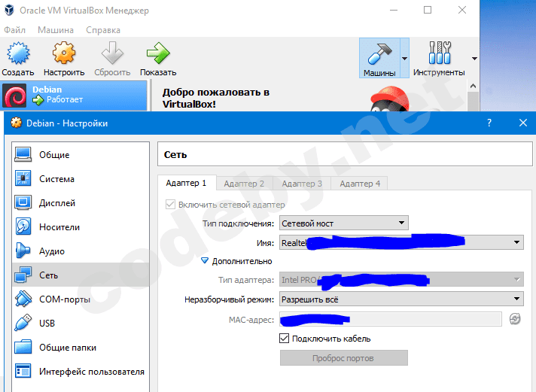The height and width of the screenshot is (392, 536).
Task: Toggle Включить сетевой адаптер checkbox
Action: [170, 204]
